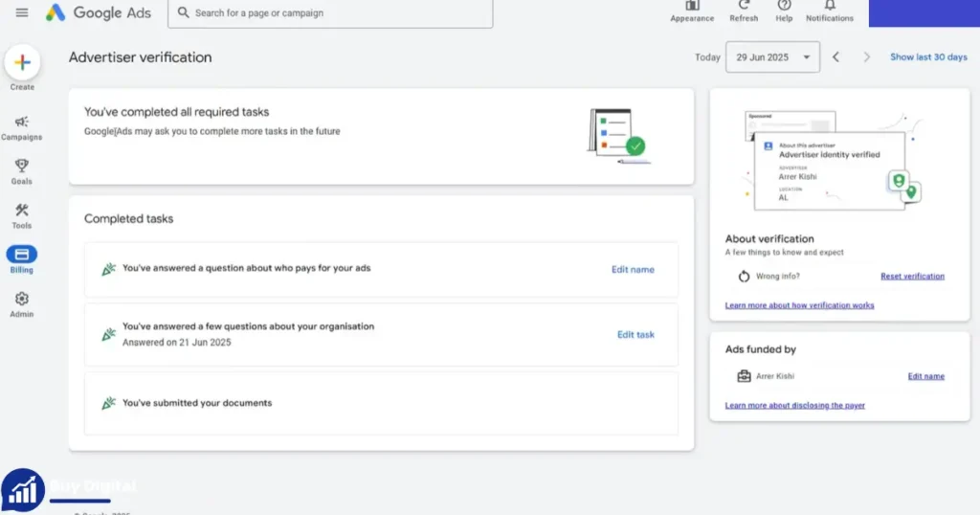
Task: Click the briefcase icon beside Arrer Kishi
Action: click(744, 375)
